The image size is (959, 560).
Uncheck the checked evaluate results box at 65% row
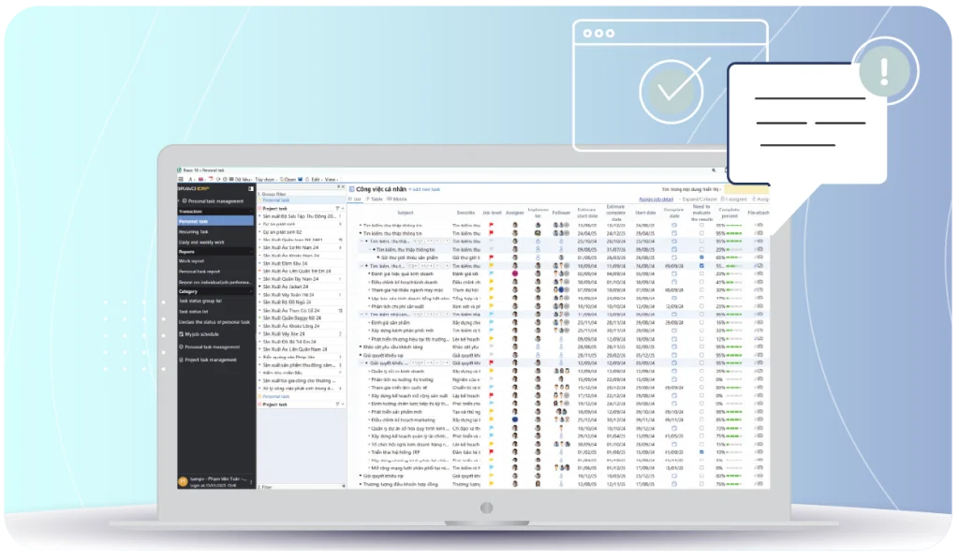(x=701, y=258)
